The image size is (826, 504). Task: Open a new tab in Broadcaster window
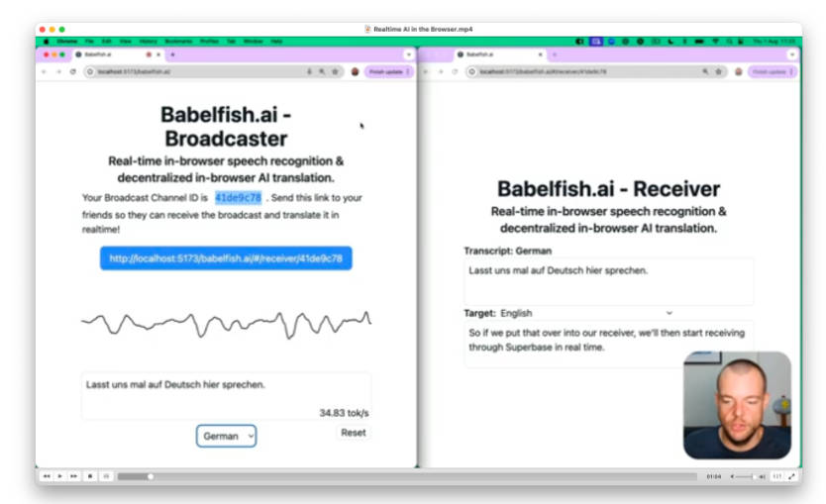tap(172, 54)
